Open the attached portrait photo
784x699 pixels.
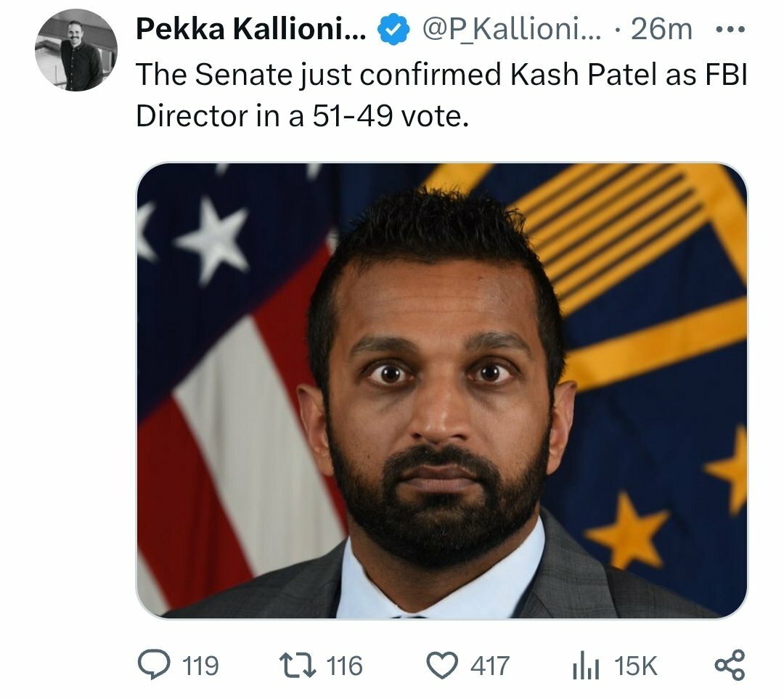click(x=442, y=391)
